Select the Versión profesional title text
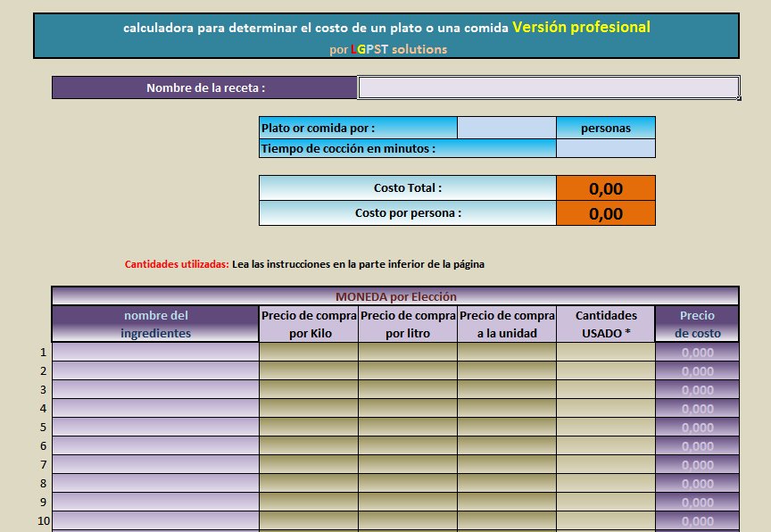Viewport: 771px width, 532px height. click(578, 28)
